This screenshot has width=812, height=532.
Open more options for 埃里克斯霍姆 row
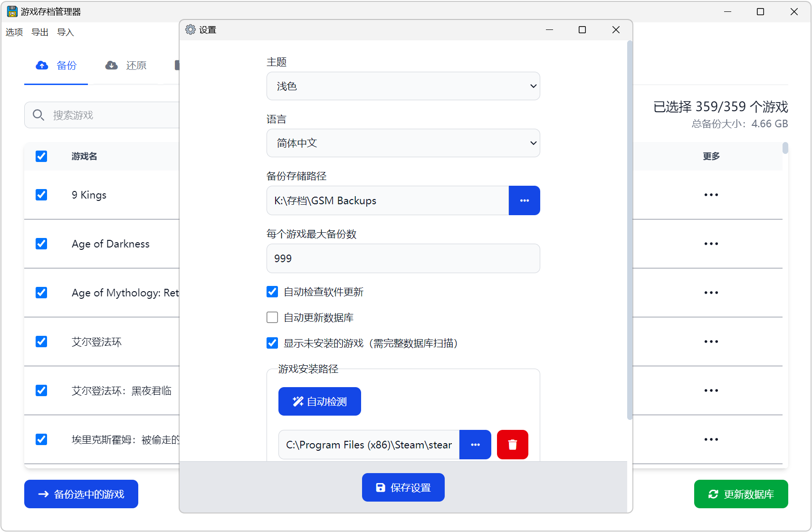(711, 439)
